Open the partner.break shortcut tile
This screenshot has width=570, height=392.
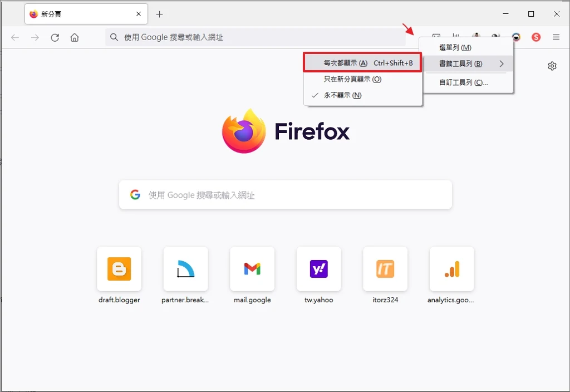(x=186, y=269)
